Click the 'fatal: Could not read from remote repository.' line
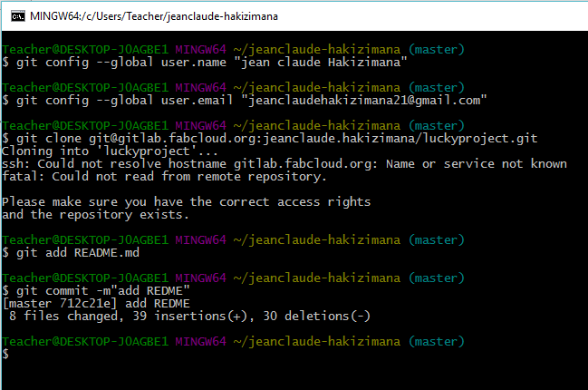 (164, 177)
